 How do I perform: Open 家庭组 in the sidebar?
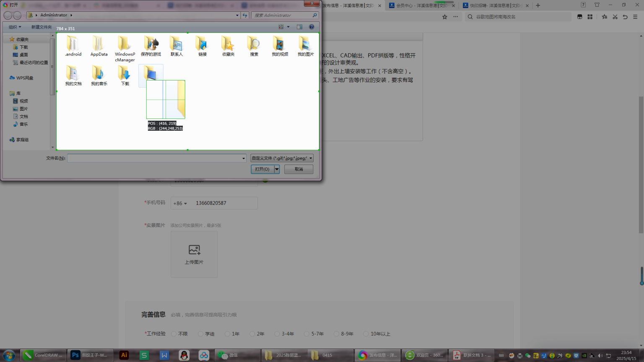[19, 140]
